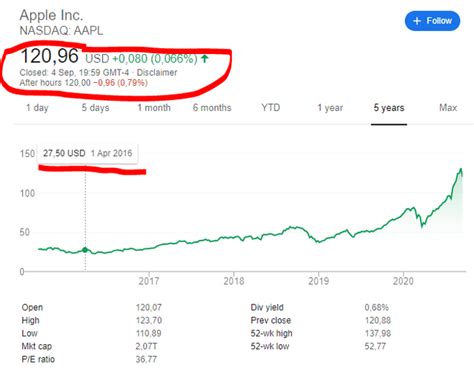
Task: Open the Disclaimer link
Action: click(x=157, y=72)
